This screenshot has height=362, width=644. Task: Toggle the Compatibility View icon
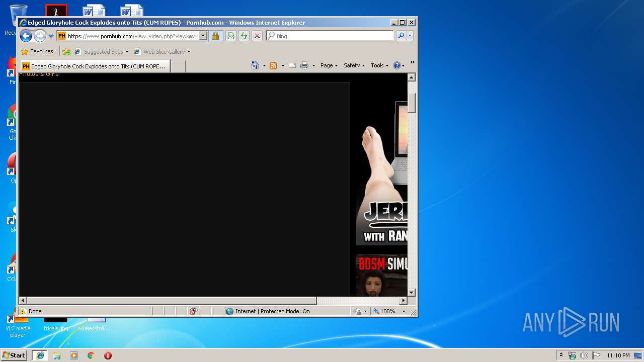pos(231,36)
